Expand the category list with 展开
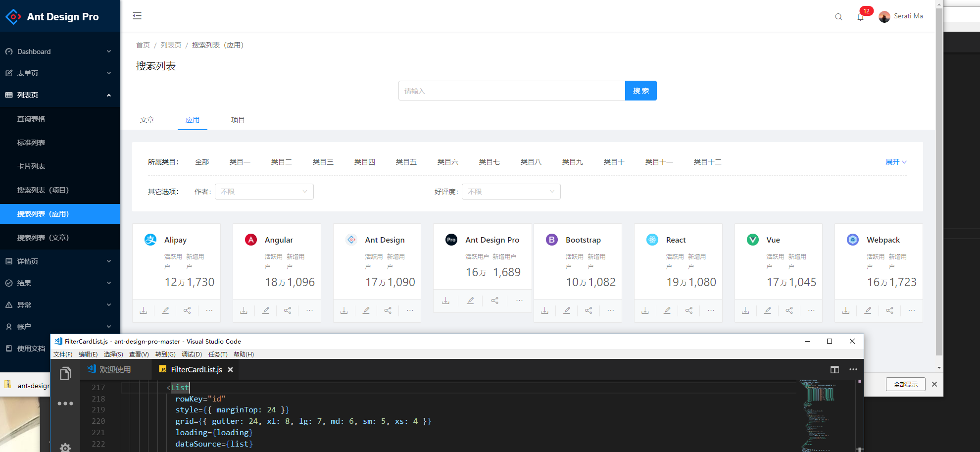 pyautogui.click(x=896, y=162)
